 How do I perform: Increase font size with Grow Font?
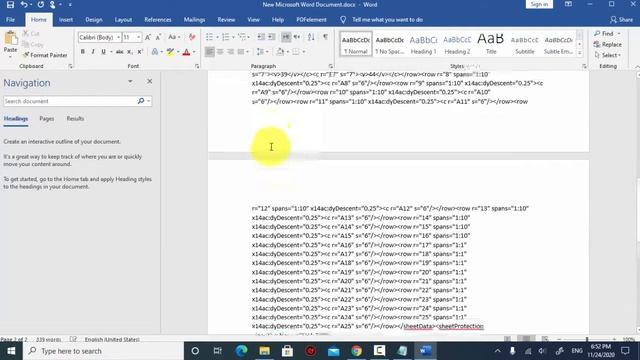[x=148, y=38]
